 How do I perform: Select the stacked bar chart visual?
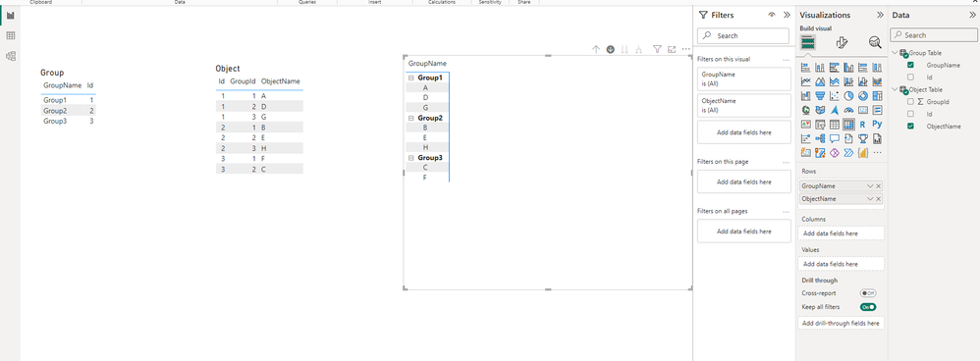[805, 68]
